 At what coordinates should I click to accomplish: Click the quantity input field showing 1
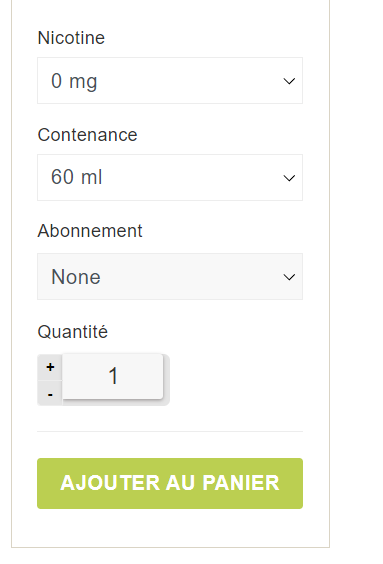113,376
